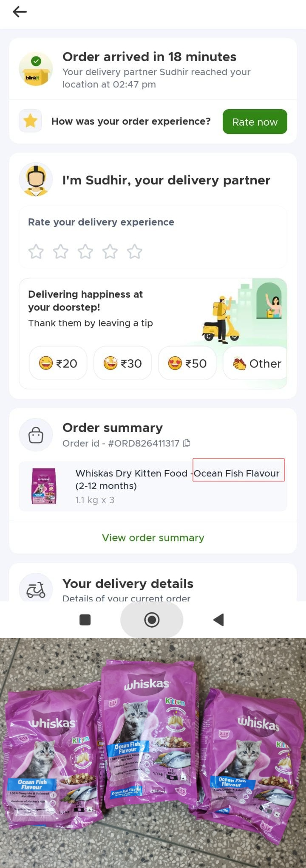Tap the Whiskas kitten food thumbnail

coord(44,486)
